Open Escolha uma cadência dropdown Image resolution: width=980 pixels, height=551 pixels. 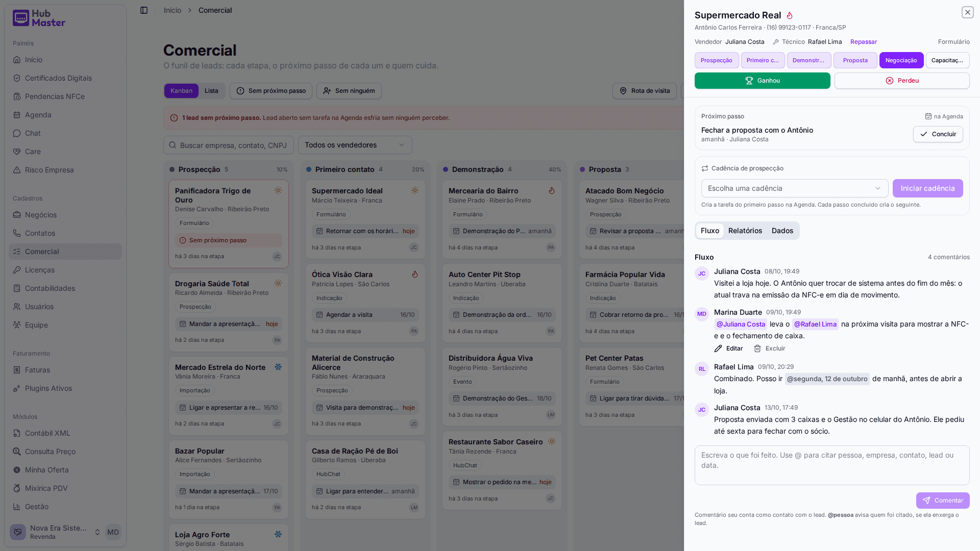pos(794,188)
